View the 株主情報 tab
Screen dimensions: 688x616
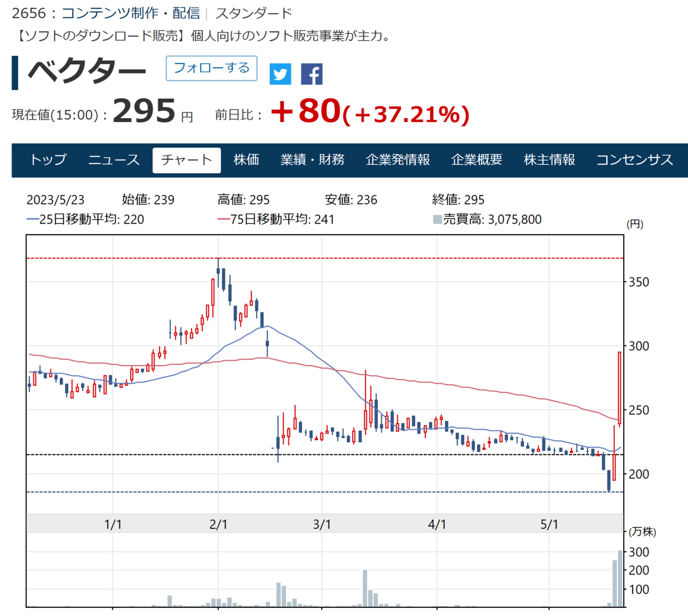tap(549, 159)
